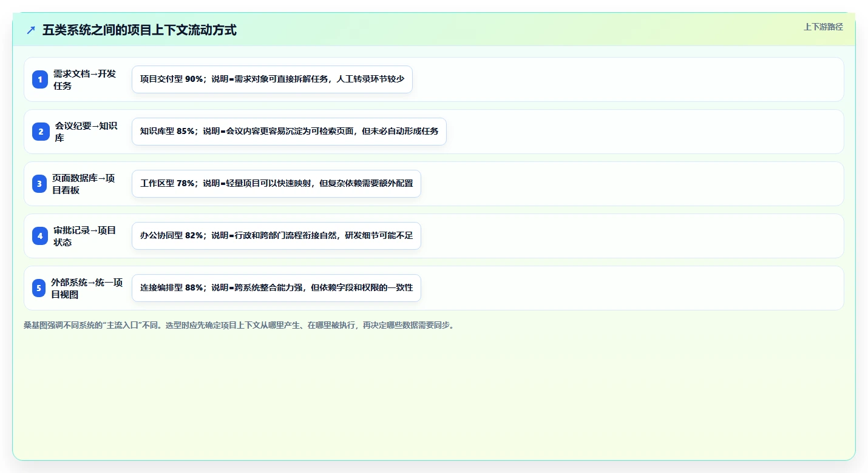The height and width of the screenshot is (473, 868).
Task: Select the 需求文档→开发任务 label
Action: point(85,79)
